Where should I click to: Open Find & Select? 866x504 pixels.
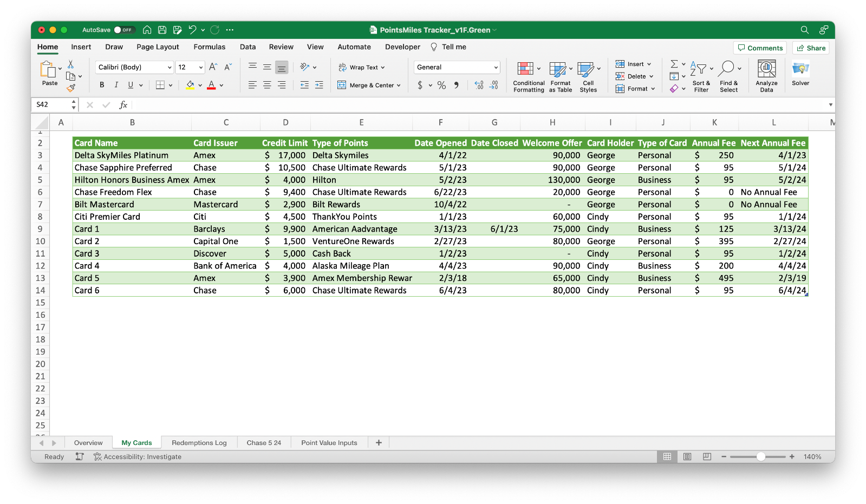pyautogui.click(x=729, y=77)
